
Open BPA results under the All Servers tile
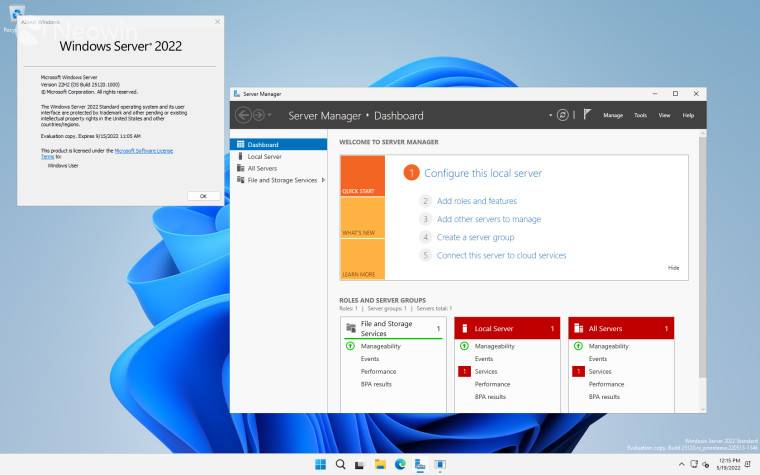point(604,396)
